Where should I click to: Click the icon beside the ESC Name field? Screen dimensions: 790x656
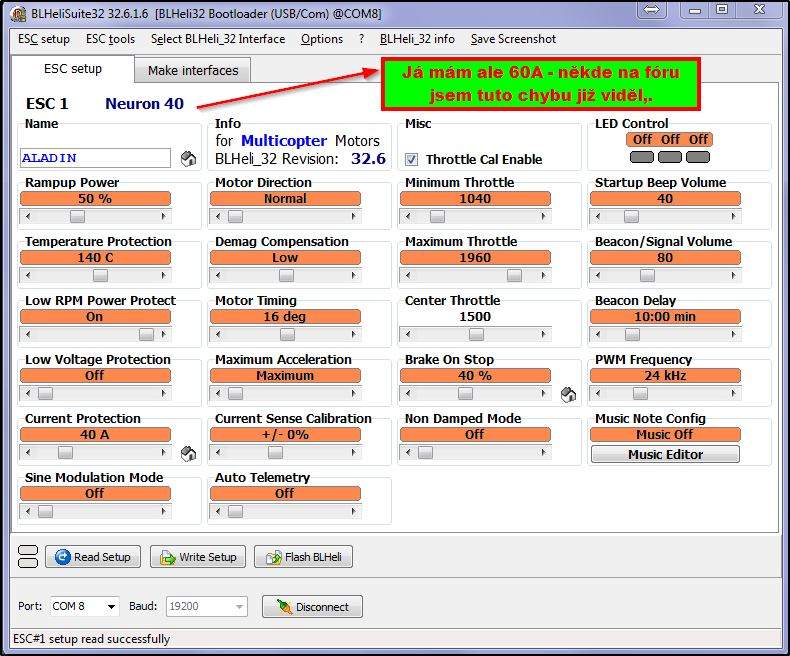(187, 158)
